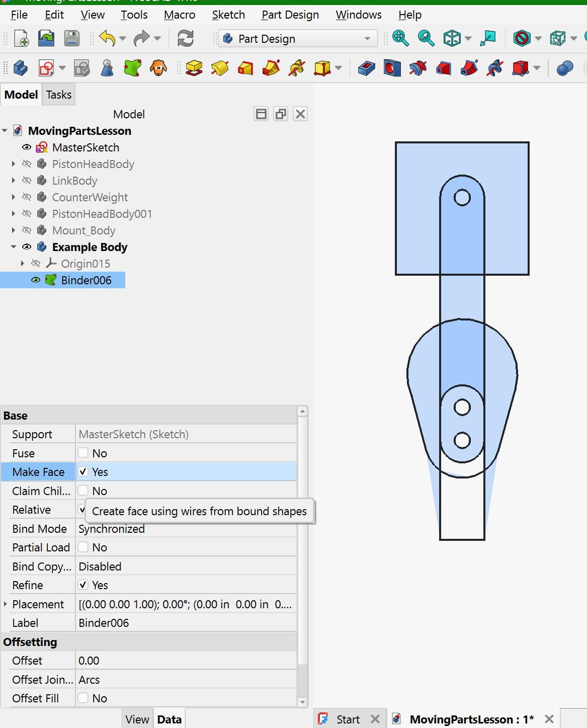Hole tool icon

pos(392,67)
